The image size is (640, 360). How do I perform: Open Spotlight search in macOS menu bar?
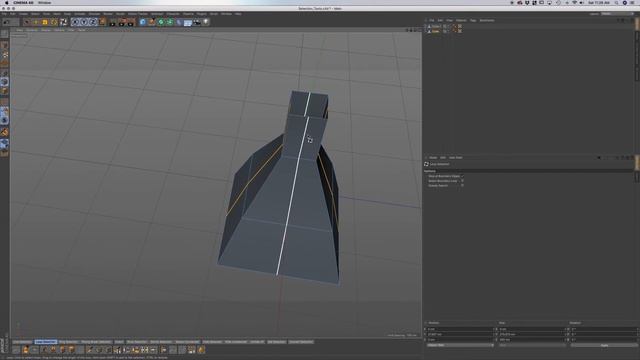(616, 2)
